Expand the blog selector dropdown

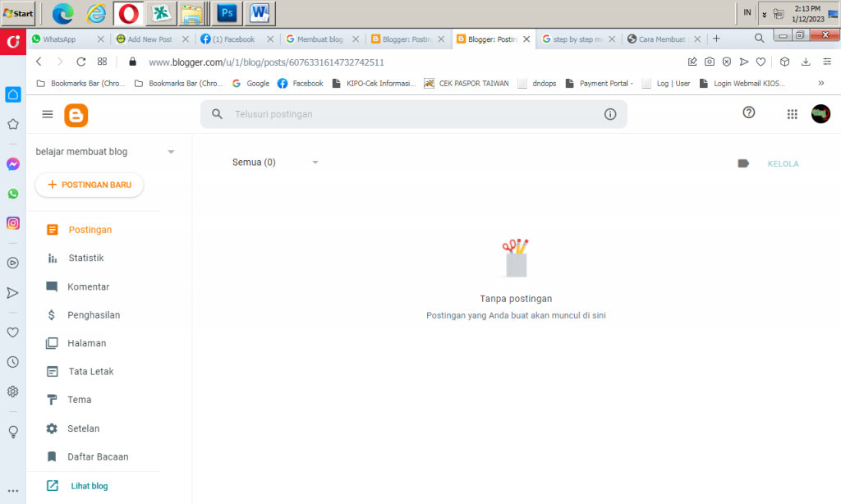171,152
